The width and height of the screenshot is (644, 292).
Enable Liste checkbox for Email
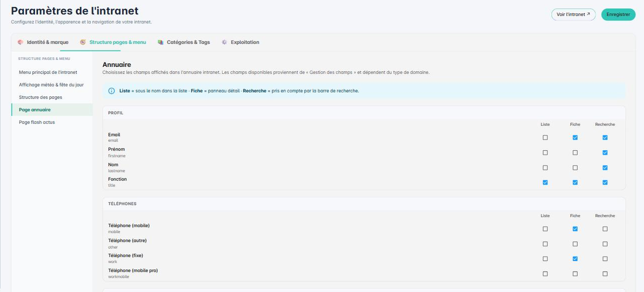pyautogui.click(x=545, y=138)
